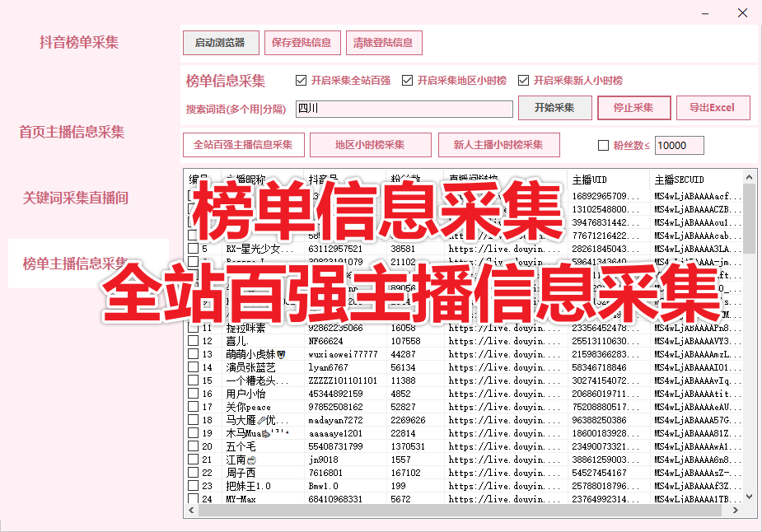Click the 主播SECUID column header

pos(692,179)
